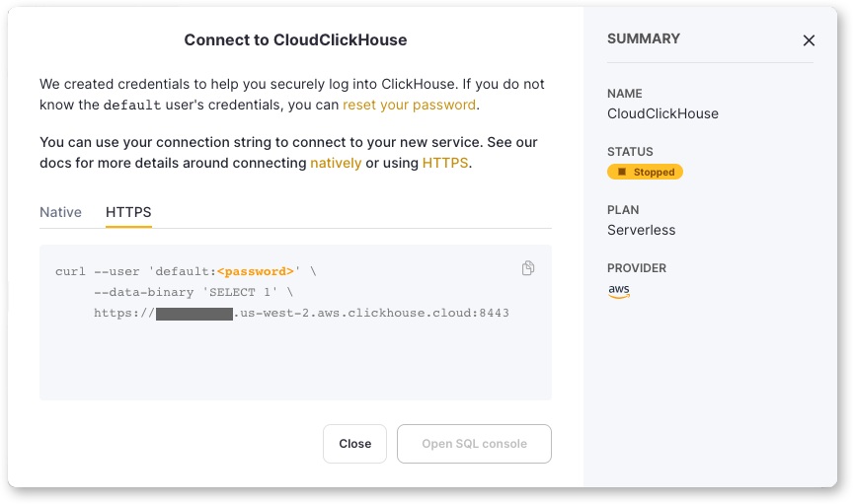Click the Stopped status badge
Image resolution: width=853 pixels, height=504 pixels.
coord(646,172)
